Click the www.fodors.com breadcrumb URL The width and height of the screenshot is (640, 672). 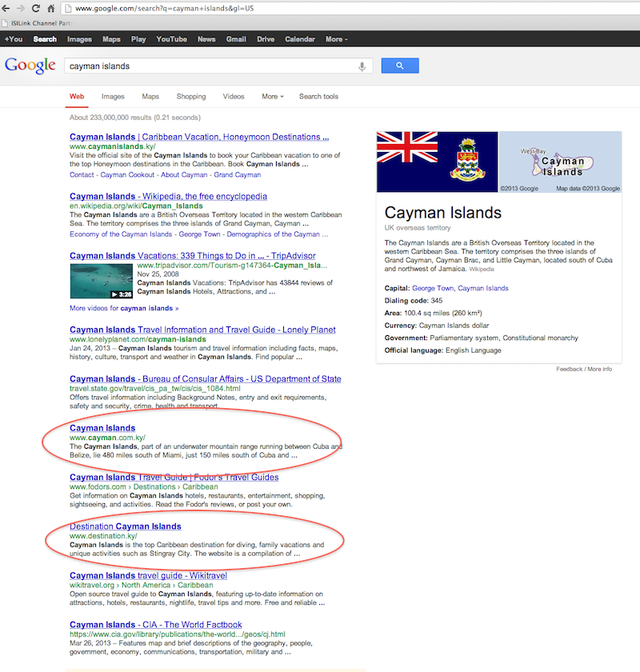click(144, 487)
